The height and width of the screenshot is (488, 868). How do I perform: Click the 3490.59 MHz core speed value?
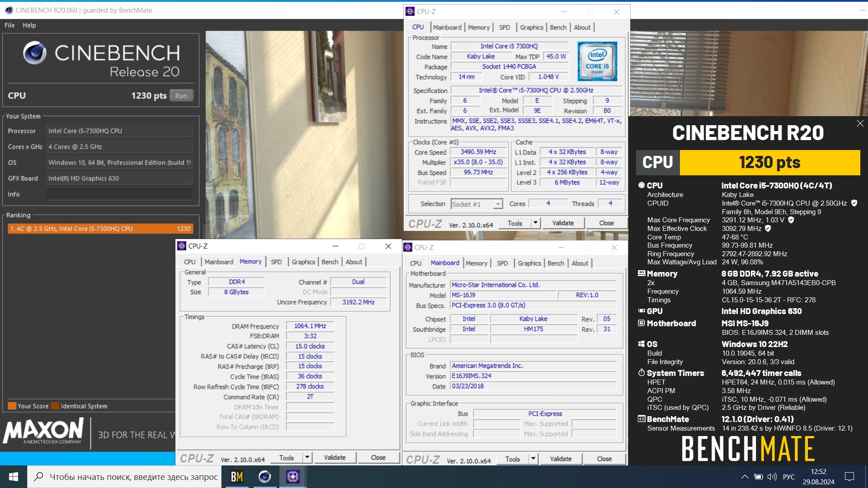pyautogui.click(x=478, y=152)
